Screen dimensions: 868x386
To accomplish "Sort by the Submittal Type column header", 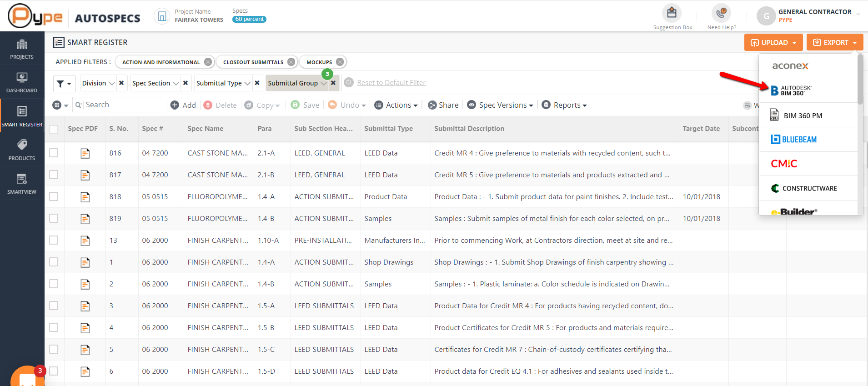I will [388, 129].
